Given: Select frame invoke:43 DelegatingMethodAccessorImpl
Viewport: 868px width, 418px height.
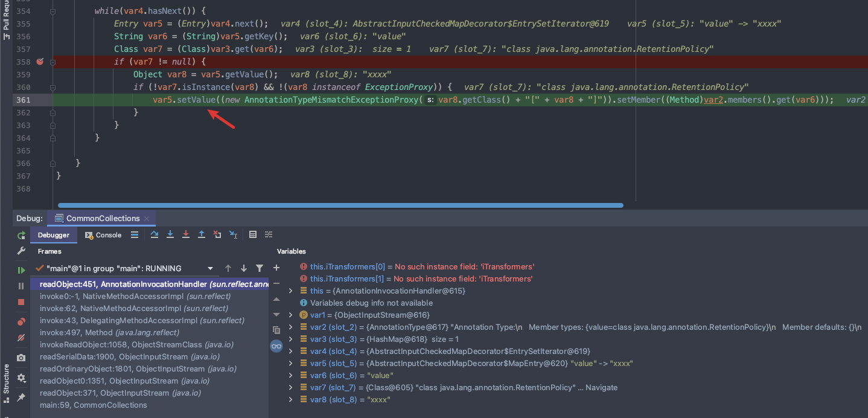Looking at the screenshot, I should coord(150,320).
